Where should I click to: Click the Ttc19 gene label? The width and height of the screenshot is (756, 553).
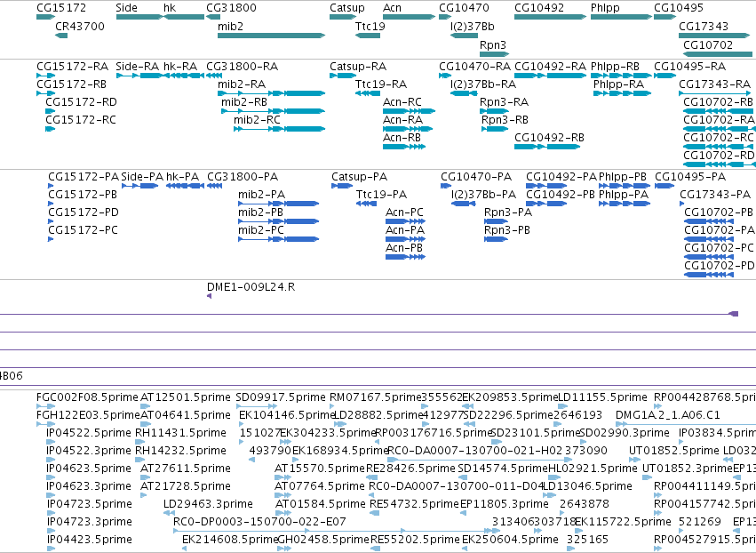click(x=370, y=26)
